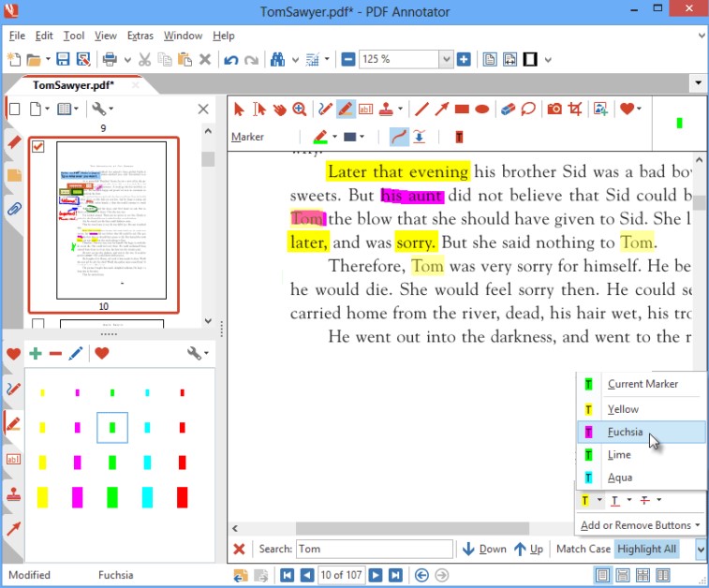Screen dimensions: 709x588
Task: Pick the Line drawing tool
Action: (x=421, y=110)
